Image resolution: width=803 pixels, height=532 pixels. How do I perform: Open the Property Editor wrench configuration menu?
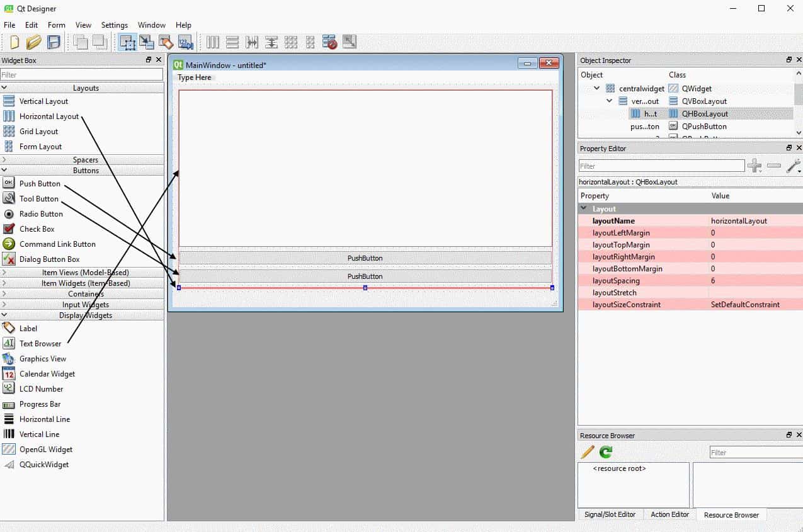tap(793, 166)
